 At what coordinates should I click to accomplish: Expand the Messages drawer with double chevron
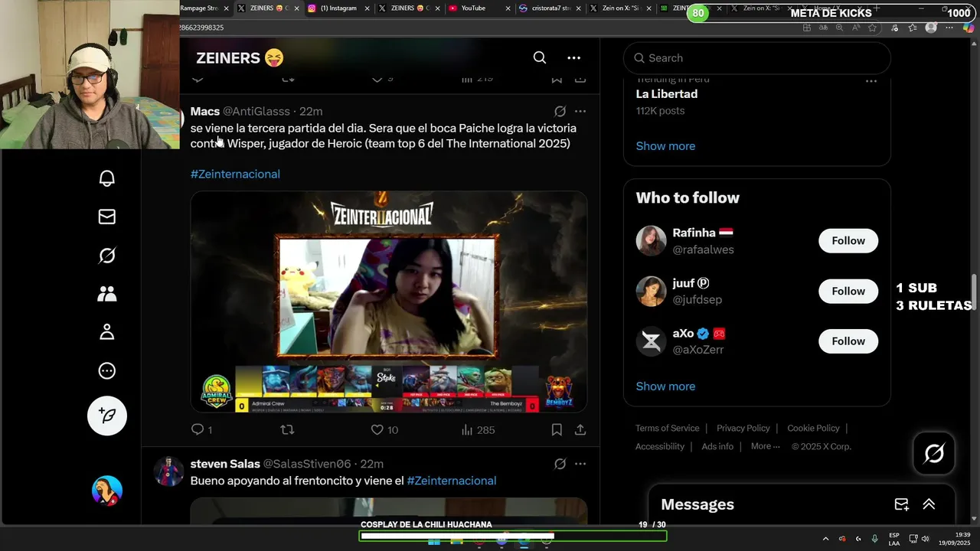click(929, 504)
